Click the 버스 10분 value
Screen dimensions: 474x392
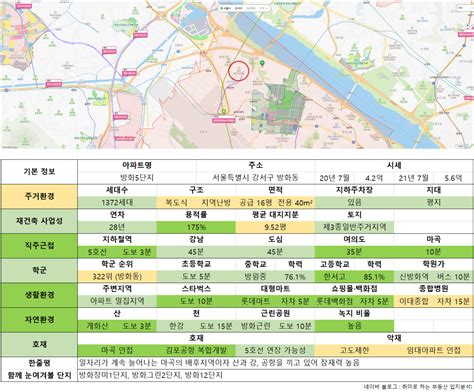pos(453,276)
